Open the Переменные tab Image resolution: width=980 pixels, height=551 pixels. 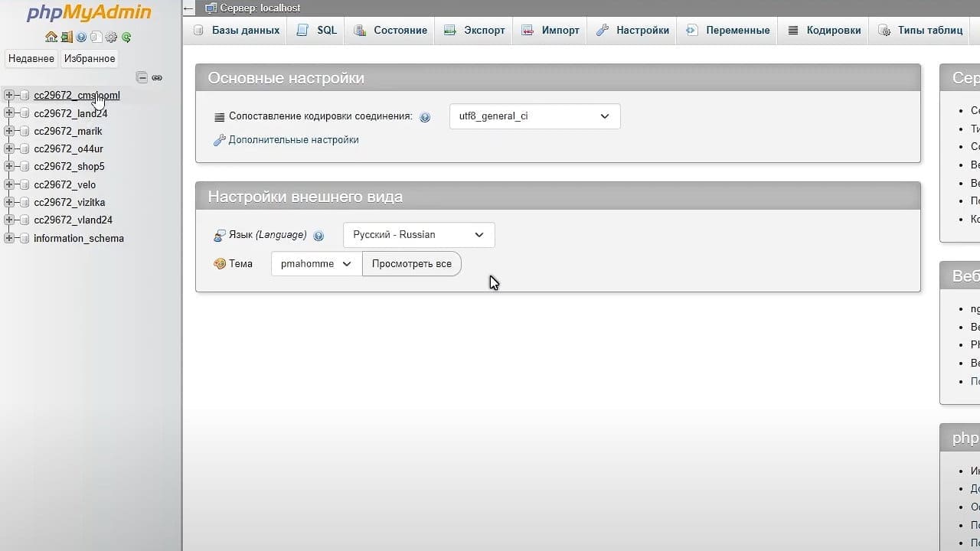click(x=728, y=31)
